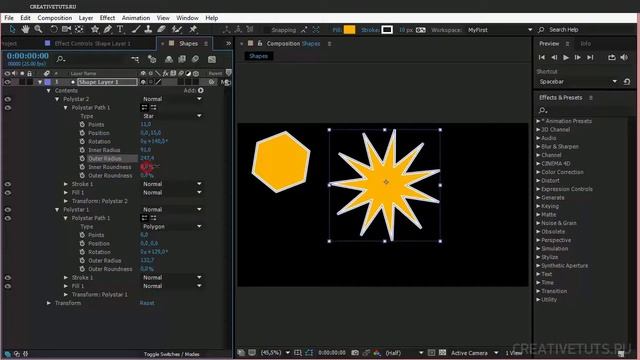640x360 pixels.
Task: Expand the layer Transform group
Action: tap(49, 303)
